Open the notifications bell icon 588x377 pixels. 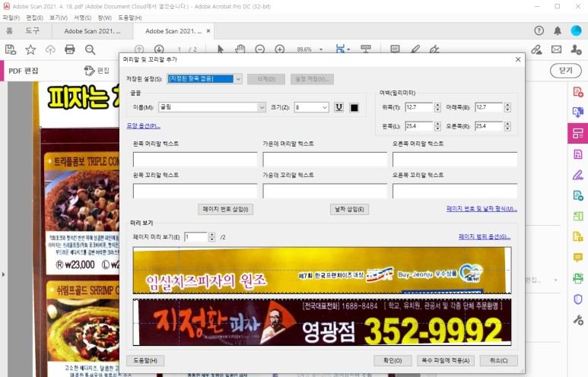tap(558, 30)
